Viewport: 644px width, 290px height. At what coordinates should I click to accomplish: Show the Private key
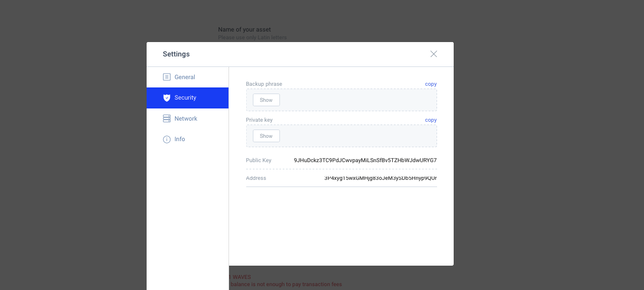(266, 136)
